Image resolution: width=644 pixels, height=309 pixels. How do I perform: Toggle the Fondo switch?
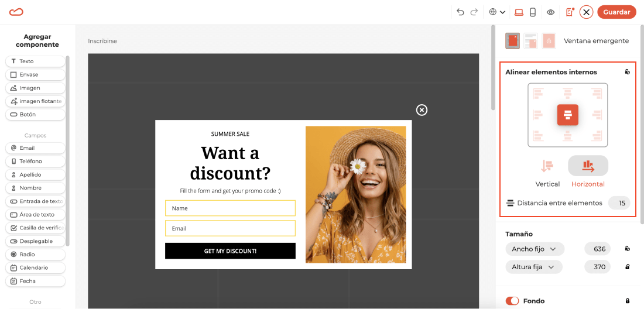pyautogui.click(x=512, y=301)
